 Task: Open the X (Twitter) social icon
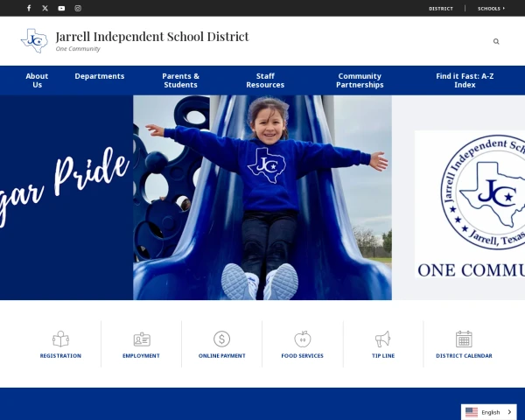pos(45,8)
